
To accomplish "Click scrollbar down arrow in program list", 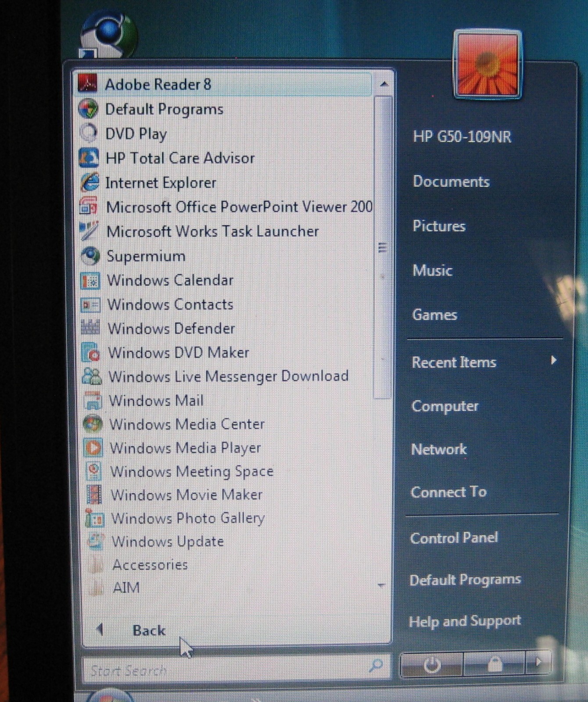I will (381, 585).
